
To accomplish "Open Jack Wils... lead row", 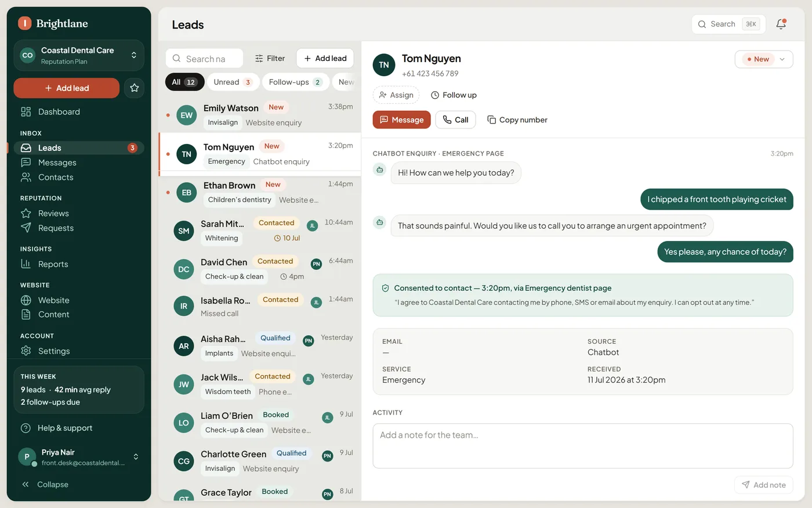I will coord(260,384).
